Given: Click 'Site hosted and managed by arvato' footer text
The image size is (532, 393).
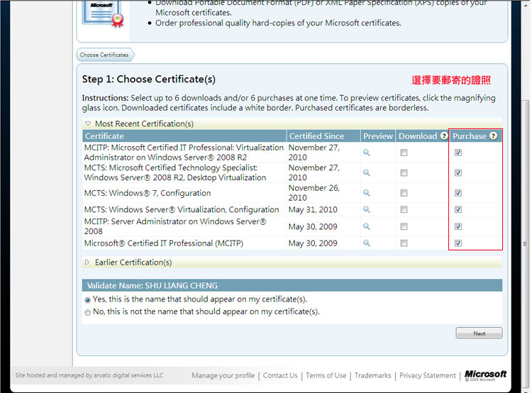Looking at the screenshot, I should point(89,375).
